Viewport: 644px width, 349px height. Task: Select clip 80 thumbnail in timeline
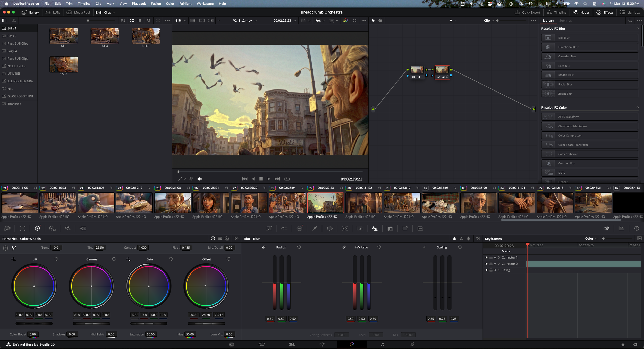point(363,203)
